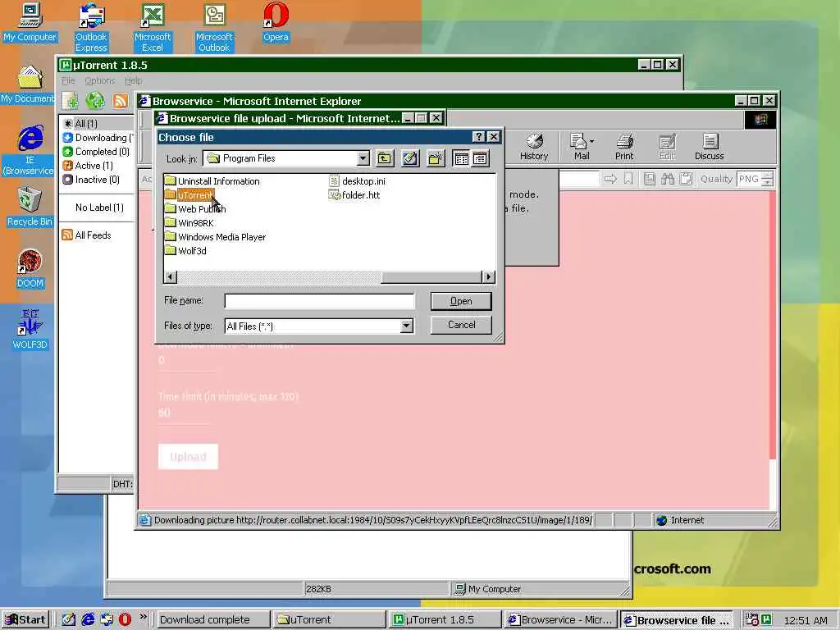Viewport: 840px width, 630px height.
Task: Click the My Computer desktop icon
Action: click(x=30, y=22)
